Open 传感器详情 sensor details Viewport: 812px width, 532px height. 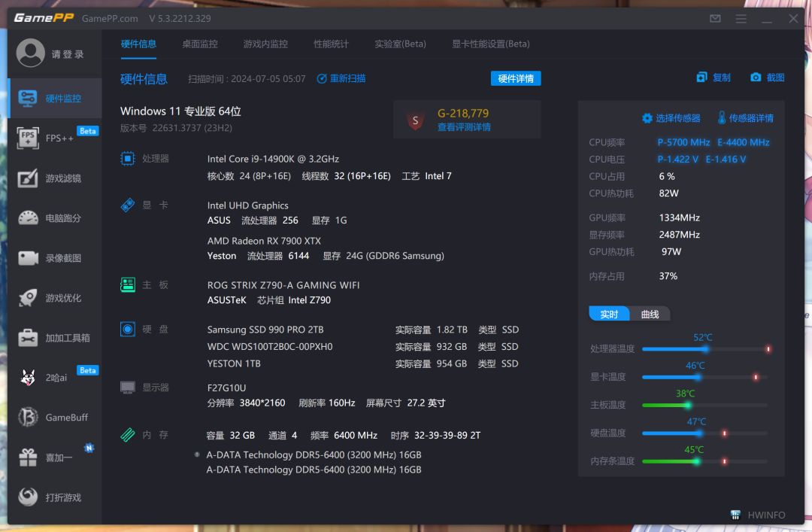tap(745, 118)
